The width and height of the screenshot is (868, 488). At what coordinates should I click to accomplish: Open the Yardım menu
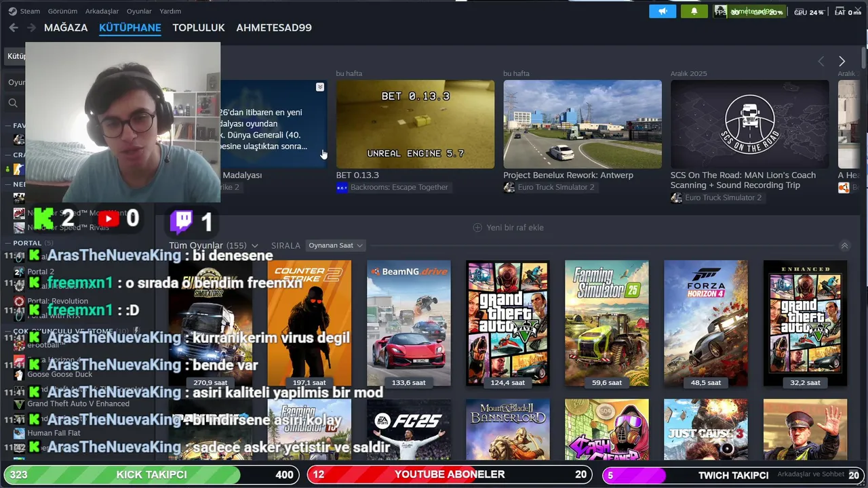pyautogui.click(x=170, y=11)
